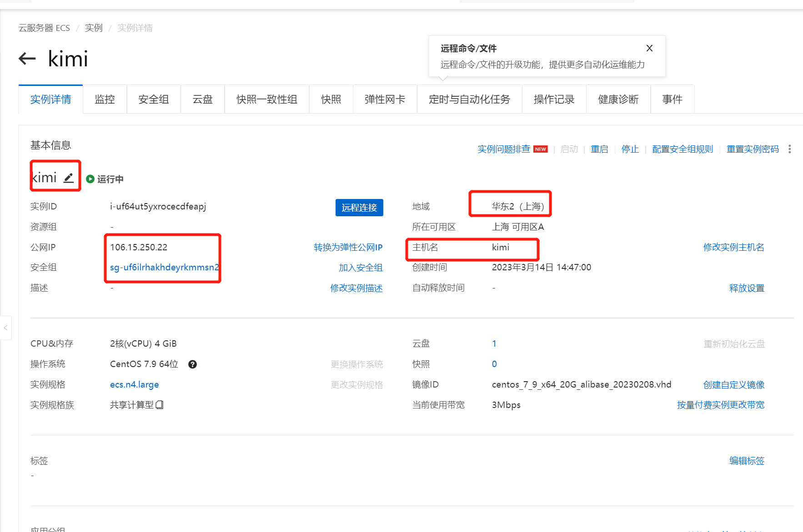Open the 云盘 tab

pyautogui.click(x=202, y=99)
